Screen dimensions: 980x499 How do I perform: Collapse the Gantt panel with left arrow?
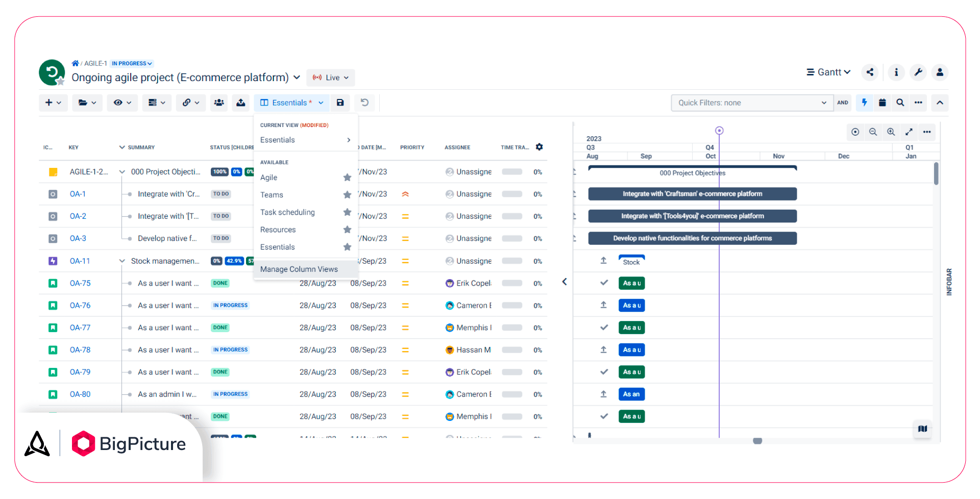coord(565,282)
